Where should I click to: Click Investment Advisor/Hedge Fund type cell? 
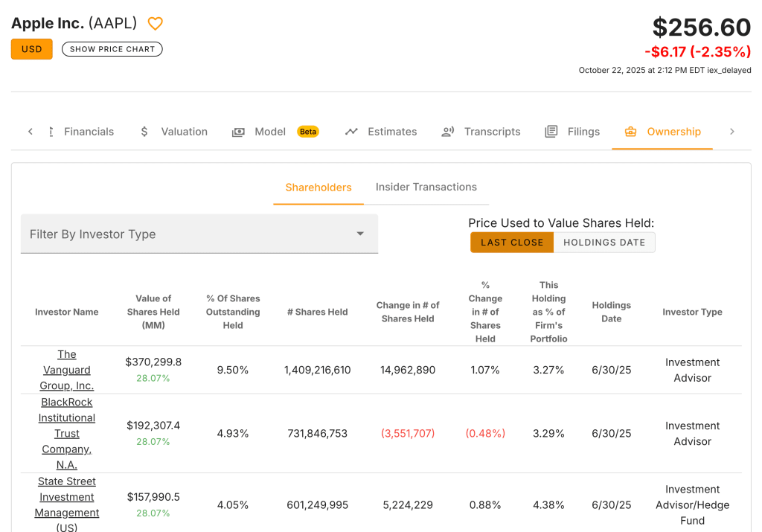pos(692,504)
